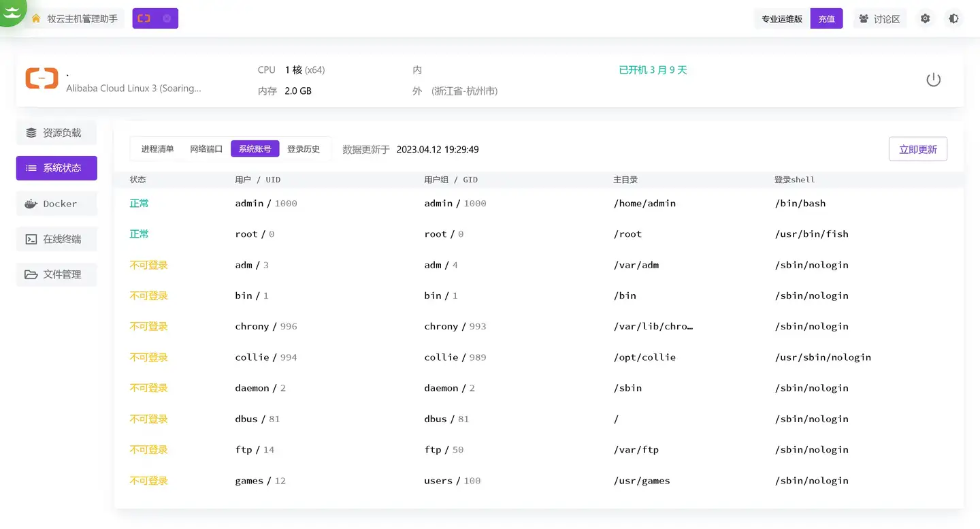Open 文件管理 file manager
Viewport: 980px width, 529px height.
click(56, 274)
